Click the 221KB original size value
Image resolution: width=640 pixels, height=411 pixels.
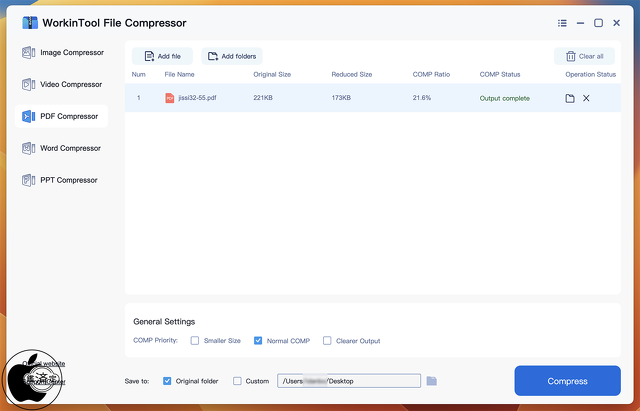pyautogui.click(x=263, y=98)
